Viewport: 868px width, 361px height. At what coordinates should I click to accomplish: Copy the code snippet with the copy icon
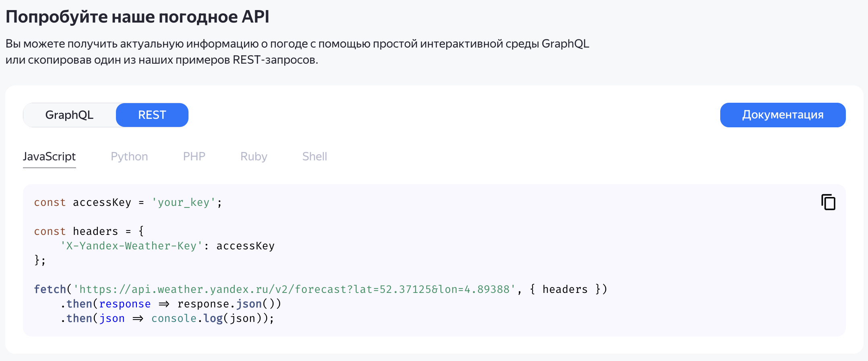tap(828, 202)
